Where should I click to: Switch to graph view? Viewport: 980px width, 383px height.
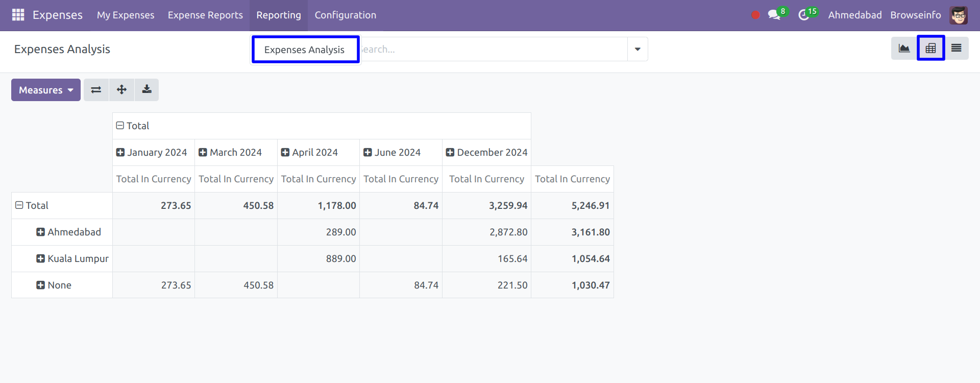(x=904, y=49)
